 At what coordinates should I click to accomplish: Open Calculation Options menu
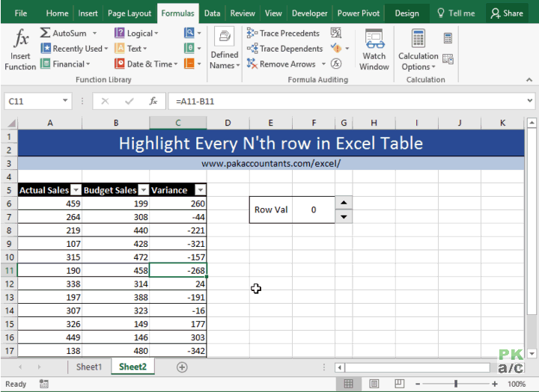[x=418, y=50]
